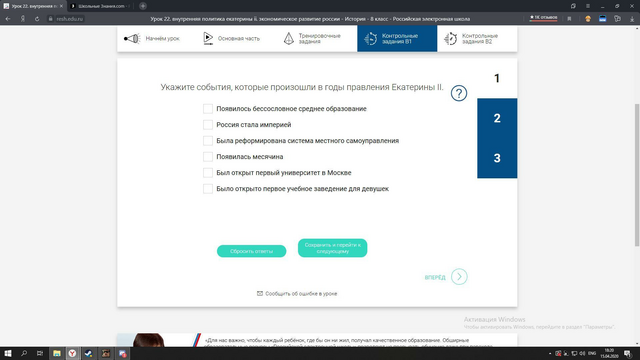Open the Steam taskbar icon

pos(89,353)
